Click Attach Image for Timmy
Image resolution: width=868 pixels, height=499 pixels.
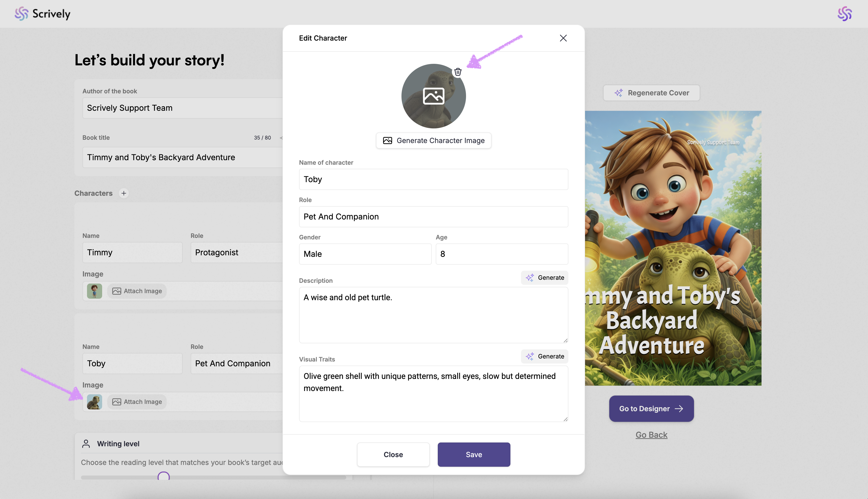tap(137, 291)
